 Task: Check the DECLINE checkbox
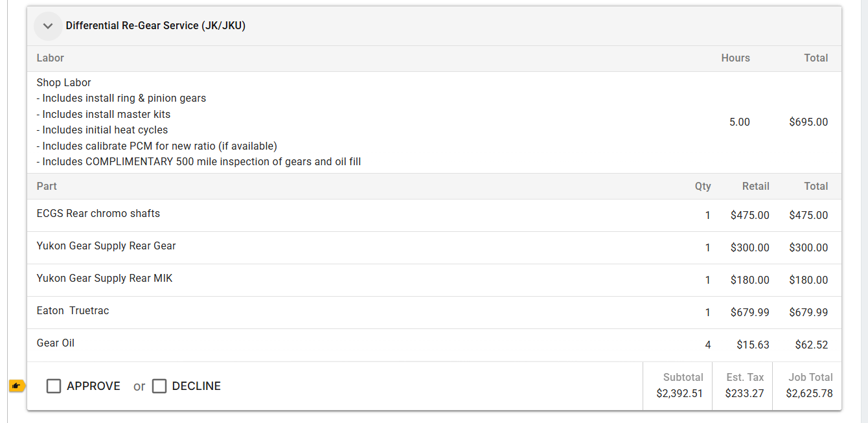click(x=159, y=386)
